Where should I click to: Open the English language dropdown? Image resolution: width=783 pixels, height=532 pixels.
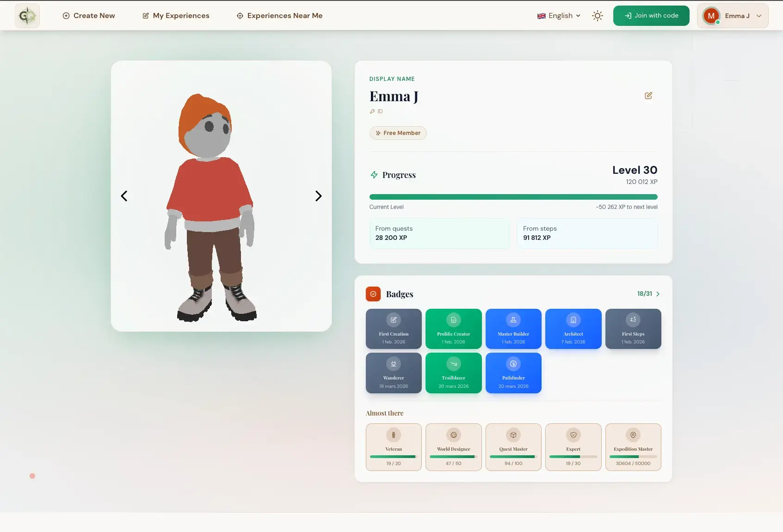tap(559, 16)
